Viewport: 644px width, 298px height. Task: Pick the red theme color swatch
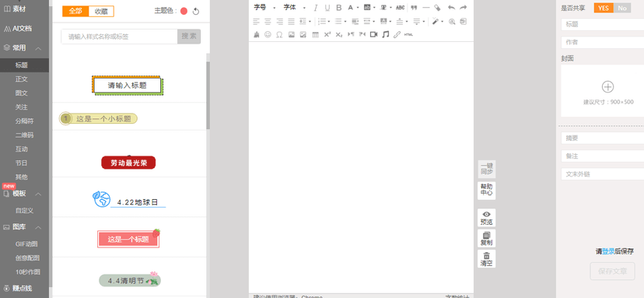184,11
